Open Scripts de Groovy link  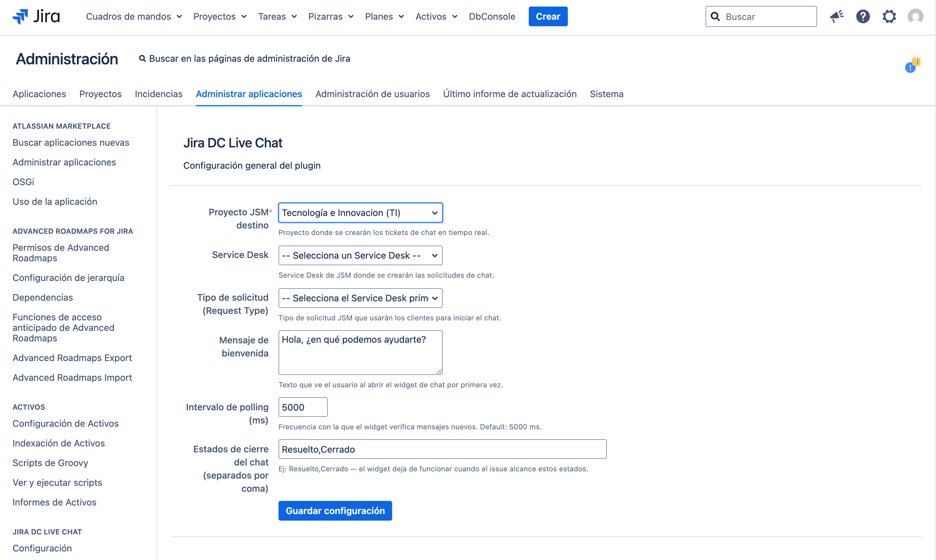pyautogui.click(x=50, y=463)
